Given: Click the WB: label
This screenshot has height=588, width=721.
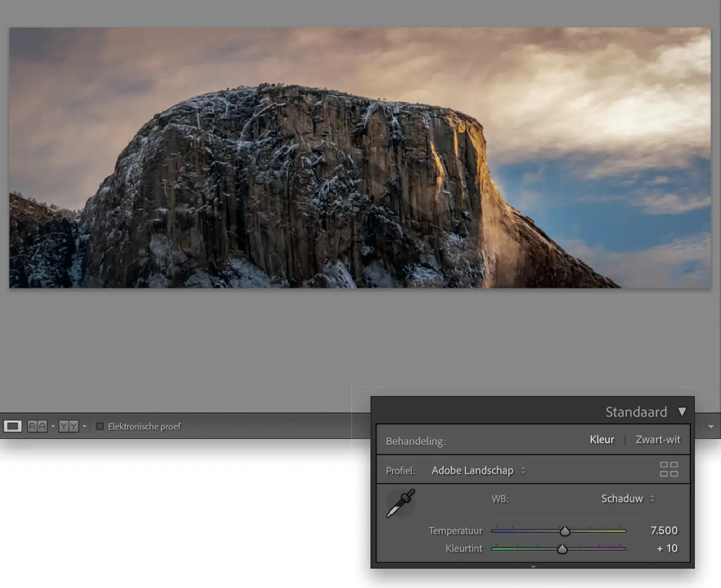Looking at the screenshot, I should (x=500, y=499).
